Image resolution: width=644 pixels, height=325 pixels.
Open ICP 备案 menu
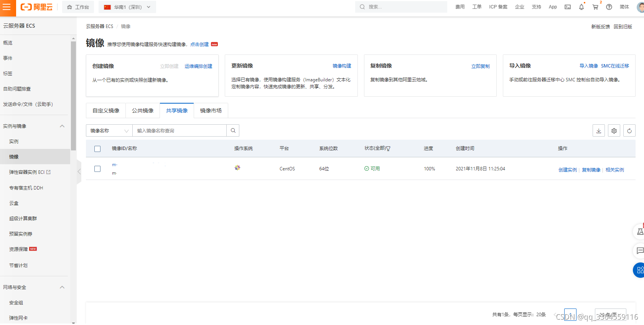498,7
